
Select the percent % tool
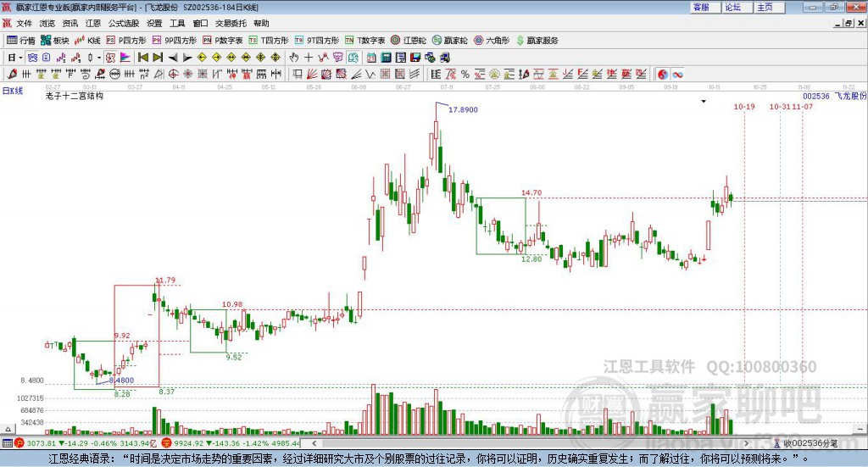(x=465, y=74)
